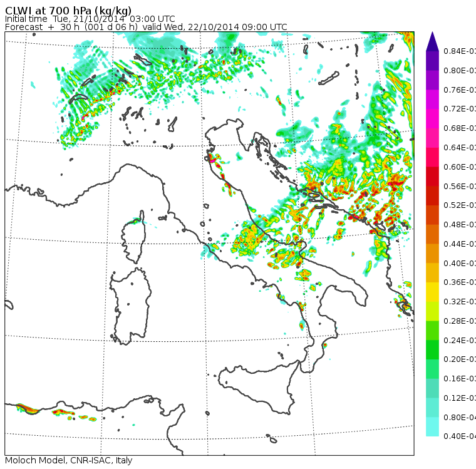Click the 0.16E-03 legend label
Image resolution: width=476 pixels, height=469 pixels.
[x=460, y=379]
